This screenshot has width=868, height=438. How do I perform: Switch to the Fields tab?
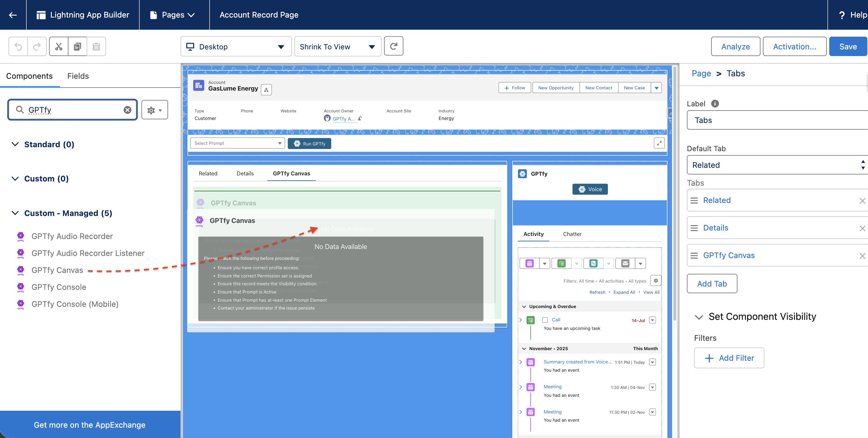pyautogui.click(x=78, y=76)
